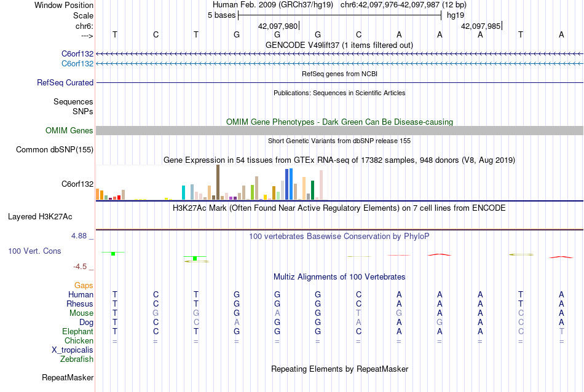This screenshot has width=584, height=392.
Task: Select the Dog species label
Action: [x=86, y=323]
